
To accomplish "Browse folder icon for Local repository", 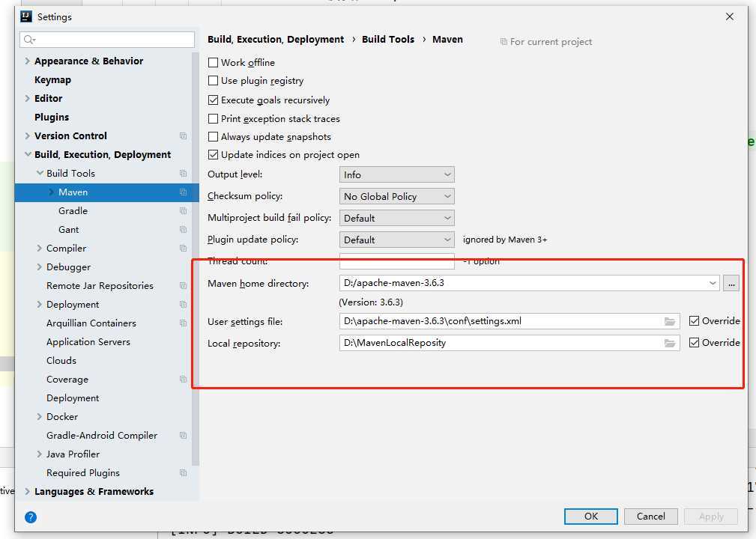I will [670, 343].
